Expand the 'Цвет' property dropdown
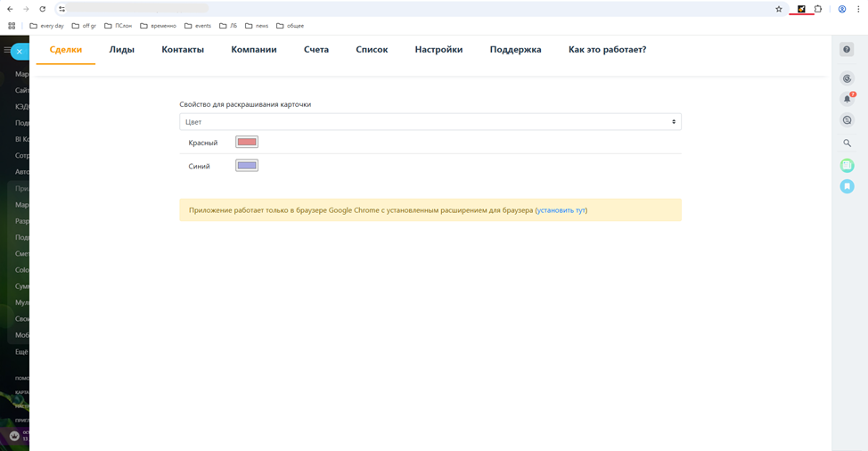The image size is (868, 451). pos(430,122)
